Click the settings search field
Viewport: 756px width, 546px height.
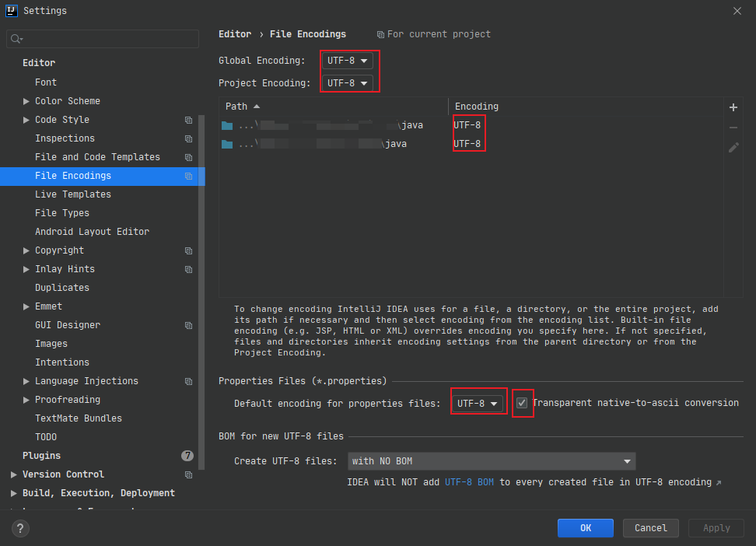click(103, 39)
